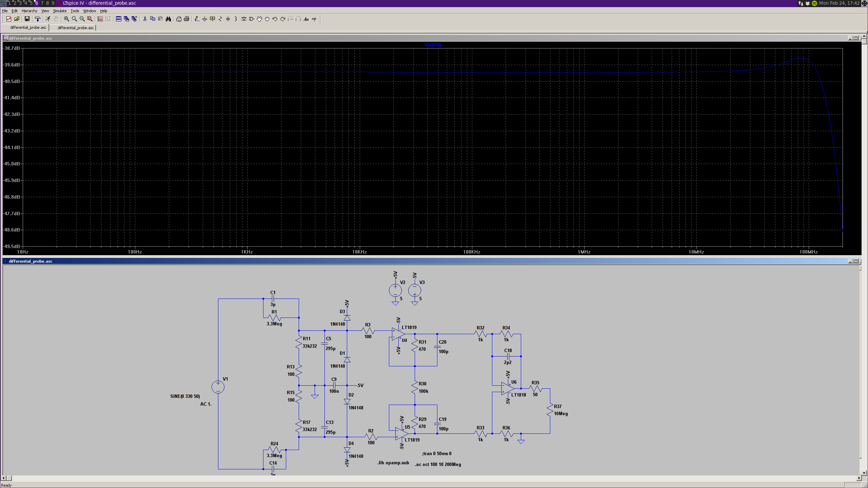Click the Run simulation icon

tap(48, 19)
